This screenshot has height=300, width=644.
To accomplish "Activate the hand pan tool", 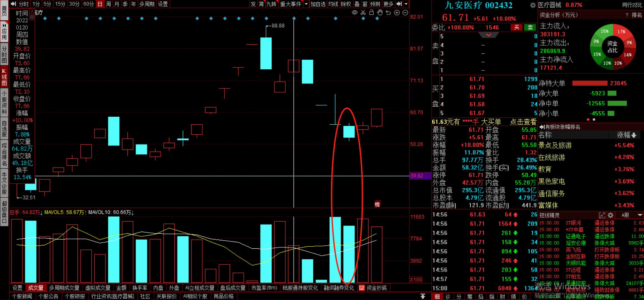I will [x=380, y=13].
